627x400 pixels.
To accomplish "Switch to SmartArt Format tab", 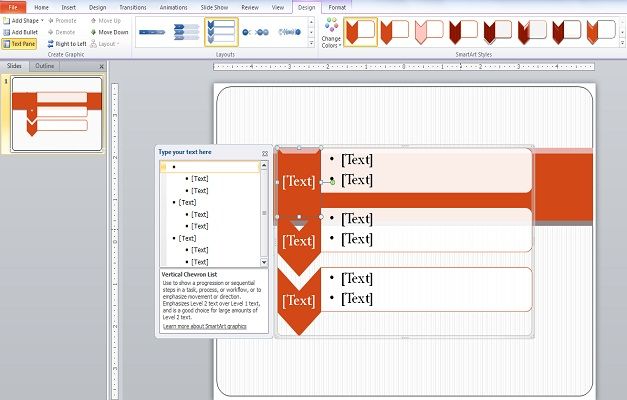I will pos(337,7).
